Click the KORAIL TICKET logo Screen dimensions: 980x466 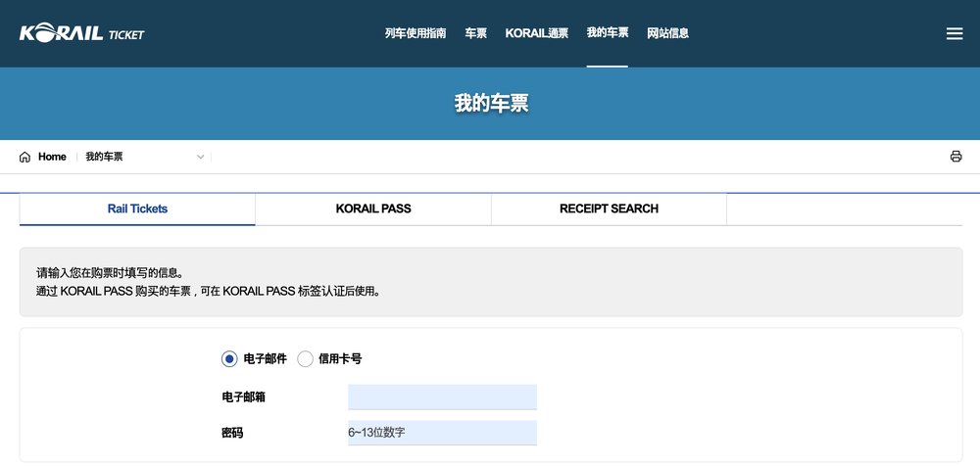82,32
